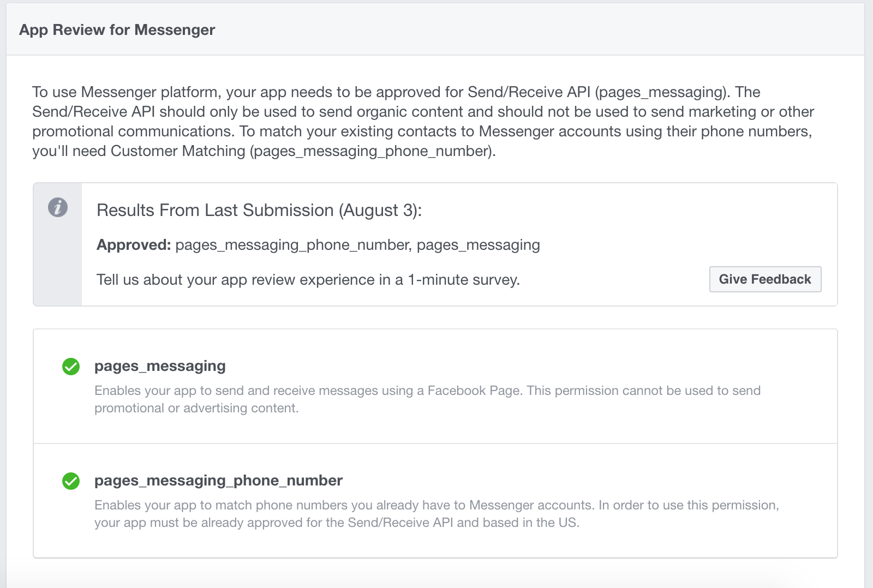The width and height of the screenshot is (873, 588).
Task: Click the gray strip behind the info icon
Action: (x=58, y=244)
